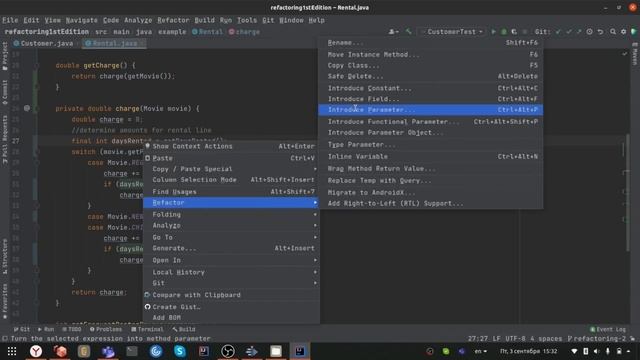Expand the Open In submenu

point(231,260)
